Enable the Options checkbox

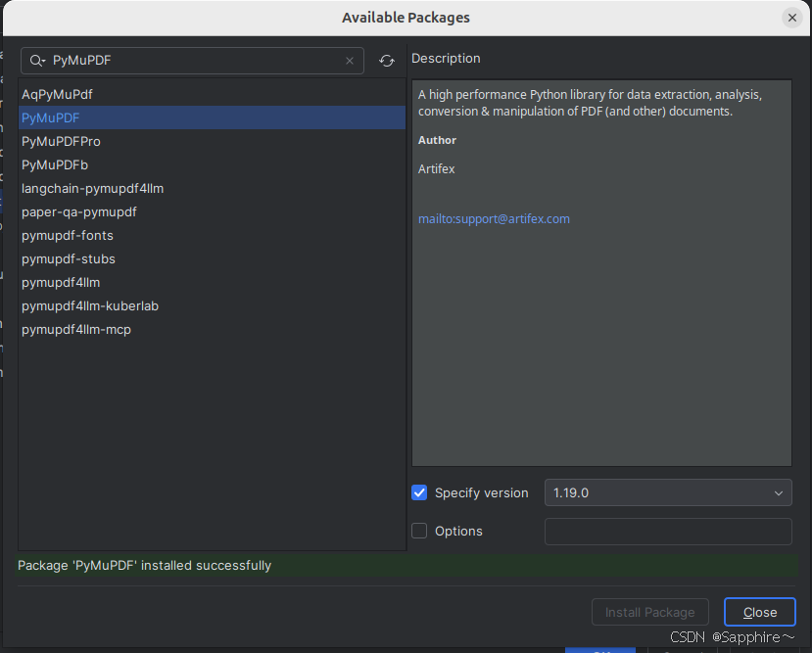pyautogui.click(x=419, y=531)
